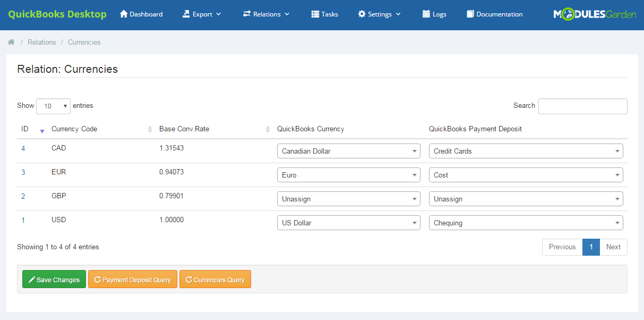This screenshot has width=644, height=320.
Task: Open the Relations menu
Action: click(267, 14)
